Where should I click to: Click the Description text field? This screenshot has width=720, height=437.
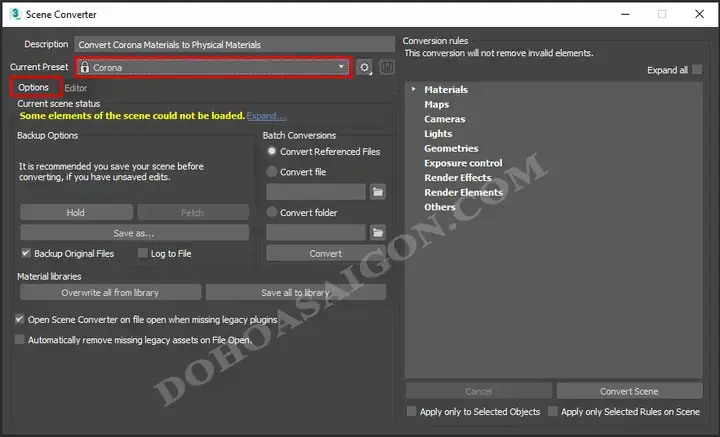pos(234,45)
